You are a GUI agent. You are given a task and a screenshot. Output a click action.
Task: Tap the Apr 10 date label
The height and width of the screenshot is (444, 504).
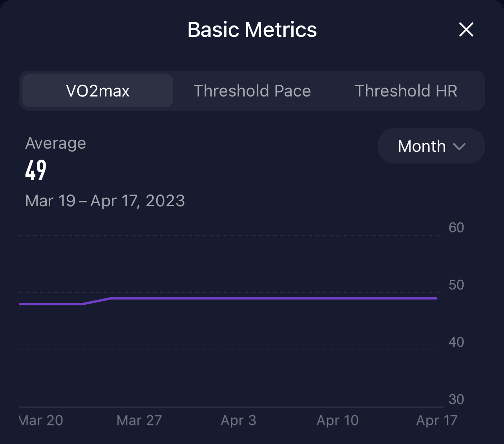point(338,420)
